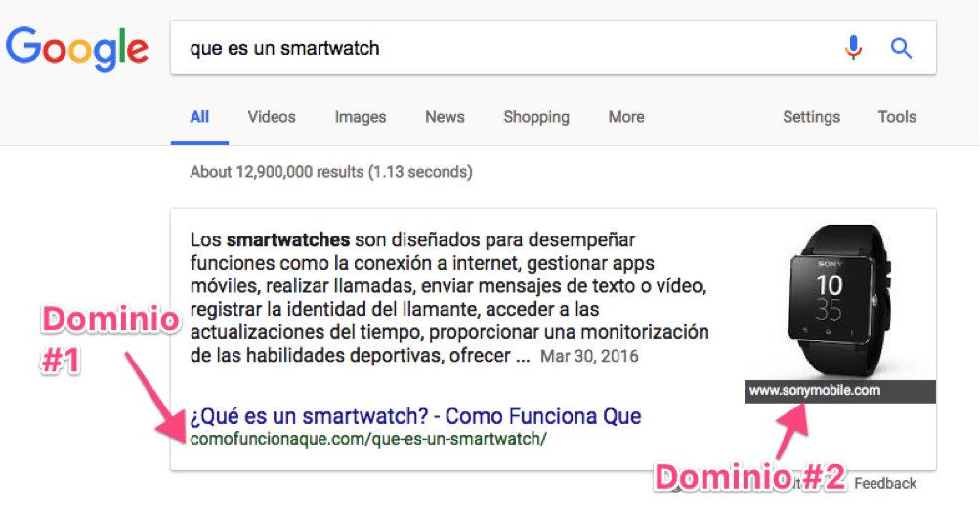Activate voice search microphone icon
This screenshot has height=514, width=980.
click(x=854, y=47)
